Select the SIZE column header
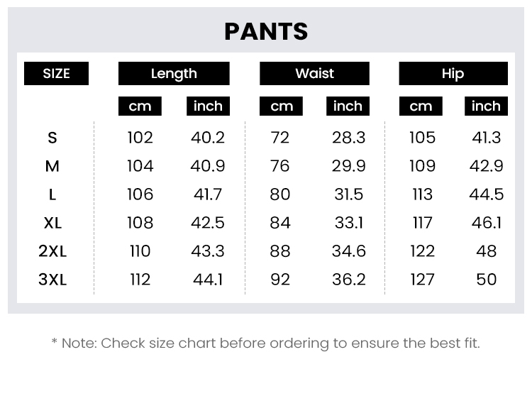This screenshot has height=396, width=532. coord(56,73)
